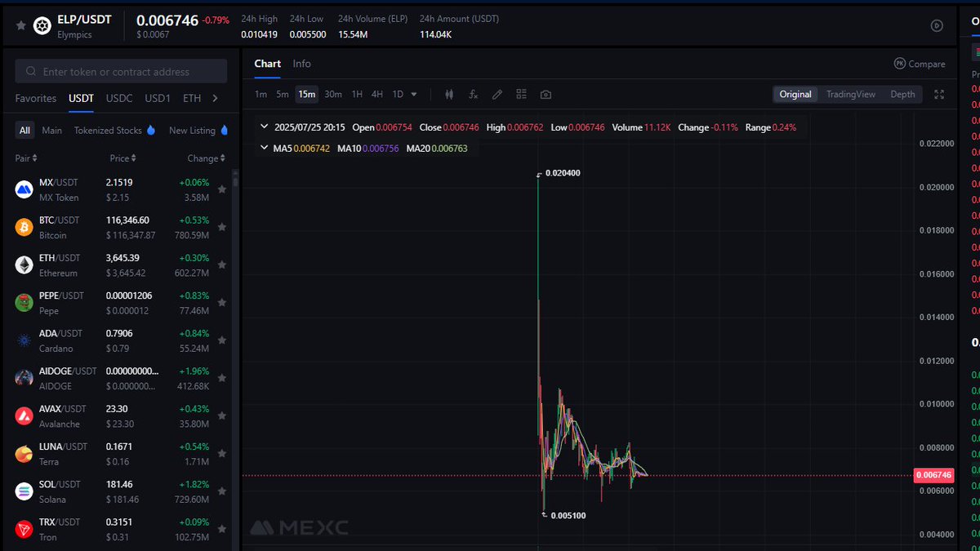
Task: Expand more timeframes dropdown after 1D
Action: pyautogui.click(x=414, y=95)
